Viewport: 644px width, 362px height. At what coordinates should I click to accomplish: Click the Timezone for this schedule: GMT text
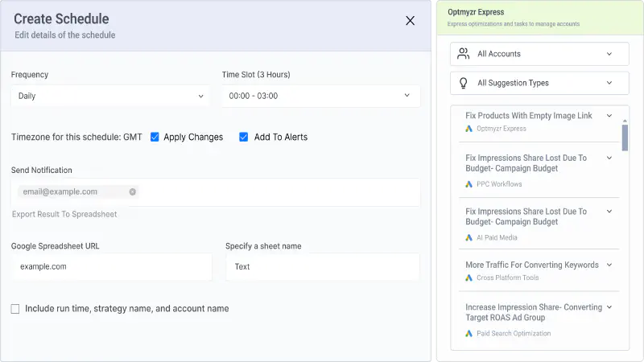pyautogui.click(x=76, y=137)
